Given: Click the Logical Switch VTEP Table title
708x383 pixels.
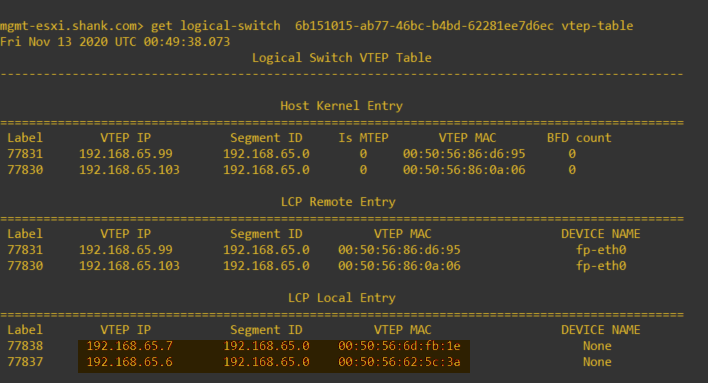Looking at the screenshot, I should click(x=341, y=58).
